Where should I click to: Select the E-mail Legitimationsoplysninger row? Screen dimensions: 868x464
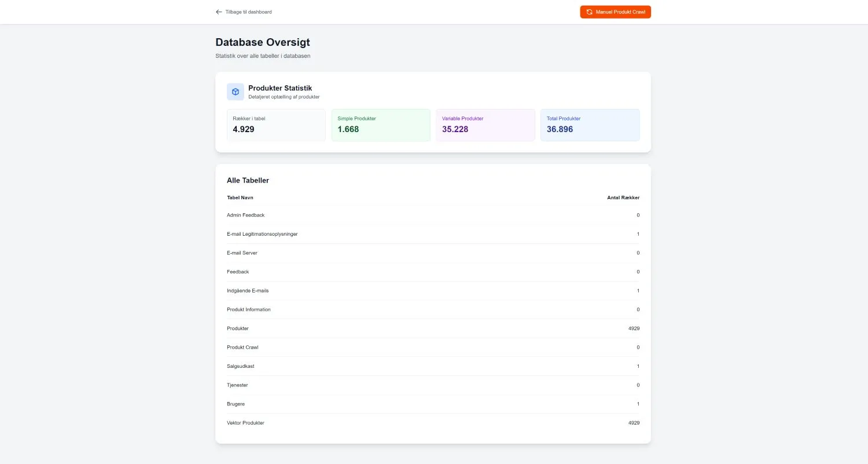coord(433,234)
